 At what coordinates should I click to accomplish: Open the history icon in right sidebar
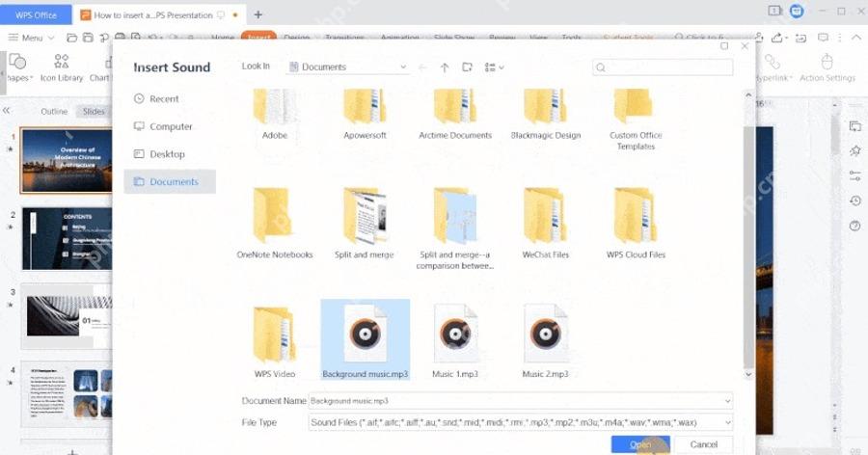click(x=855, y=201)
